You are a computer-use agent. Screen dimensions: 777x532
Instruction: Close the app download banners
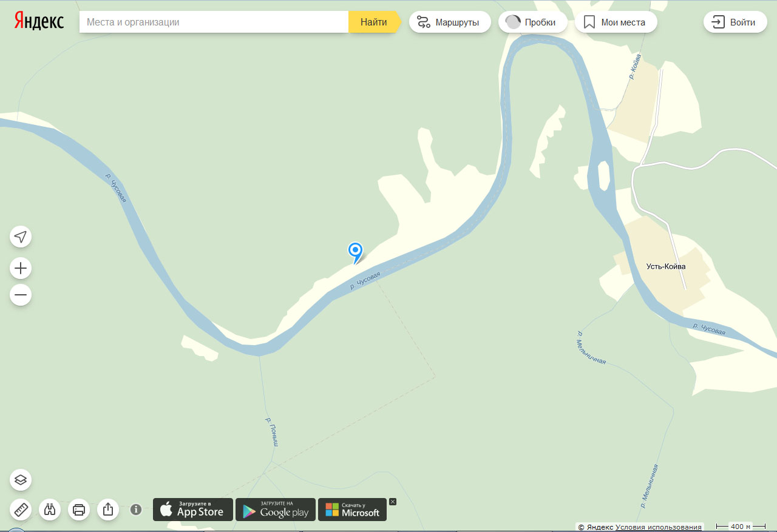pyautogui.click(x=393, y=502)
